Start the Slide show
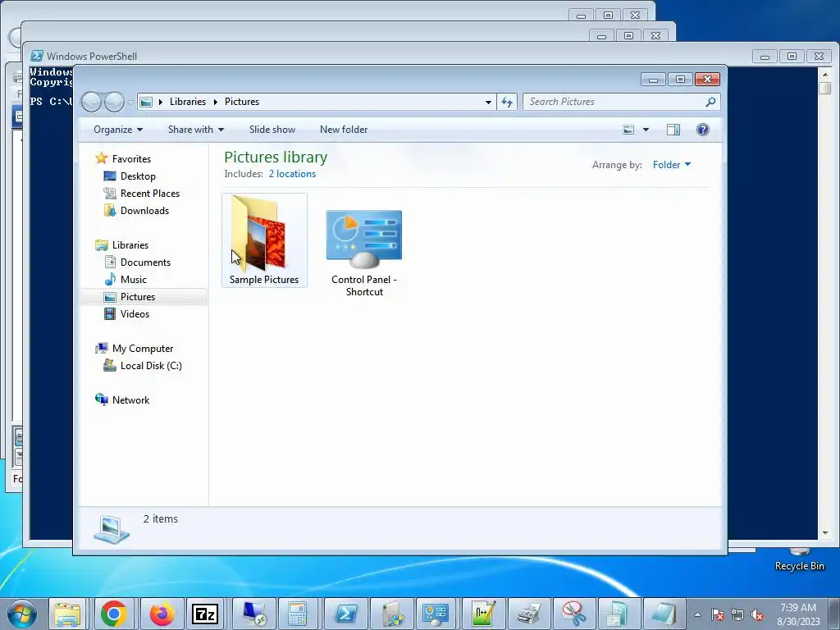Screen dimensions: 840x630 coord(272,130)
